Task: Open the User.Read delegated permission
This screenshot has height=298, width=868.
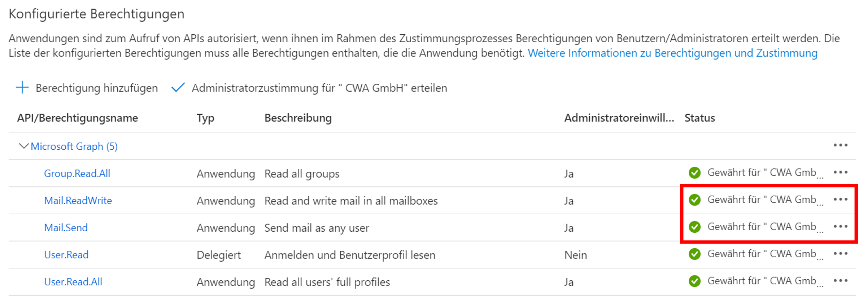Action: (66, 255)
